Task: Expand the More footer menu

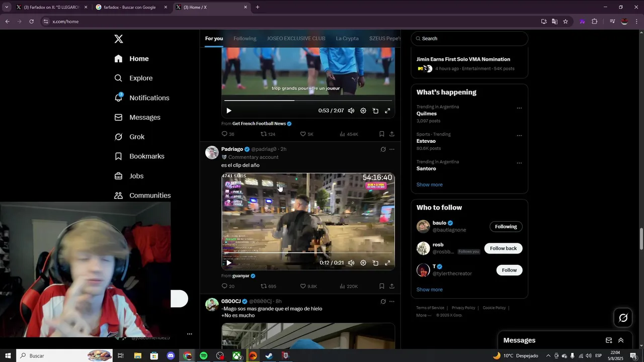Action: tap(424, 315)
